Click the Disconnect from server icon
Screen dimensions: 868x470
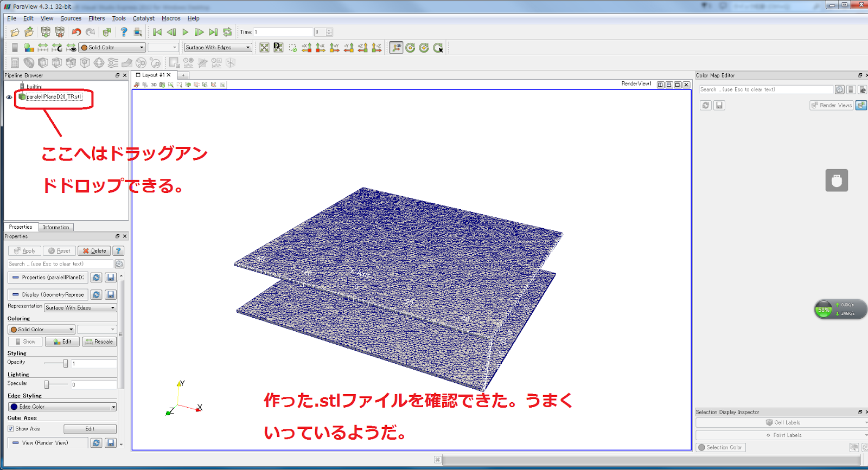click(x=60, y=33)
